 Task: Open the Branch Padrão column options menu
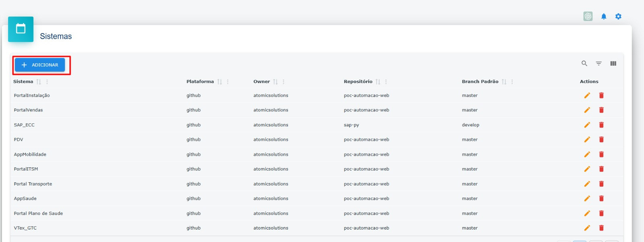point(512,81)
